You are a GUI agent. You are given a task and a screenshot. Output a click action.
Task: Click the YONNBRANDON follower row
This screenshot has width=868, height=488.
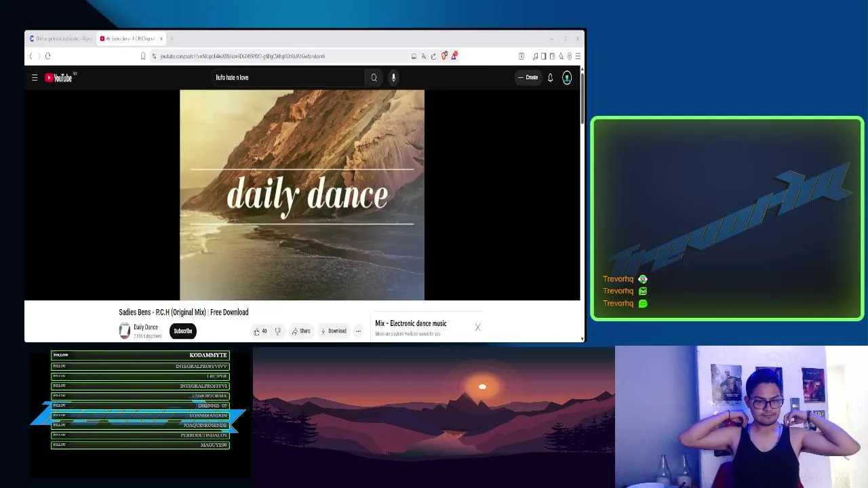pos(140,415)
